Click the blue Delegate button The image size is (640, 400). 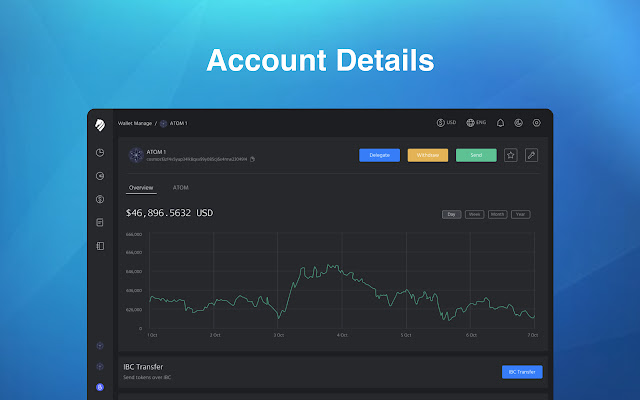pyautogui.click(x=380, y=155)
